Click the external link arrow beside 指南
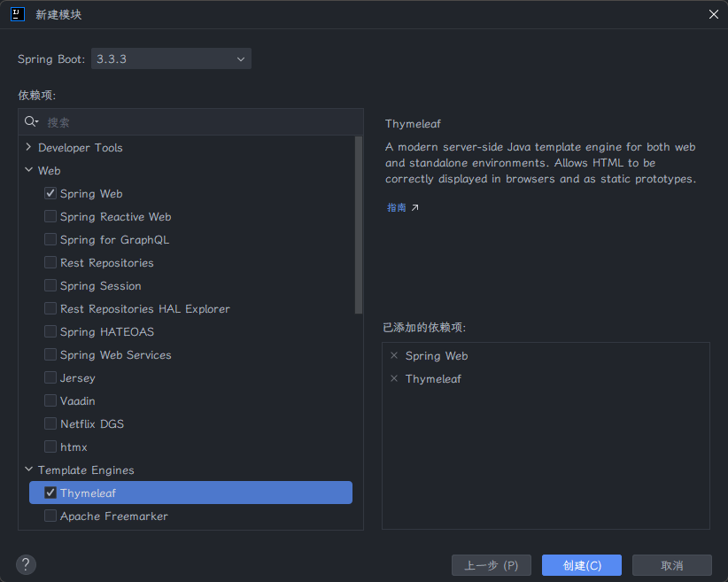The height and width of the screenshot is (582, 728). point(415,207)
